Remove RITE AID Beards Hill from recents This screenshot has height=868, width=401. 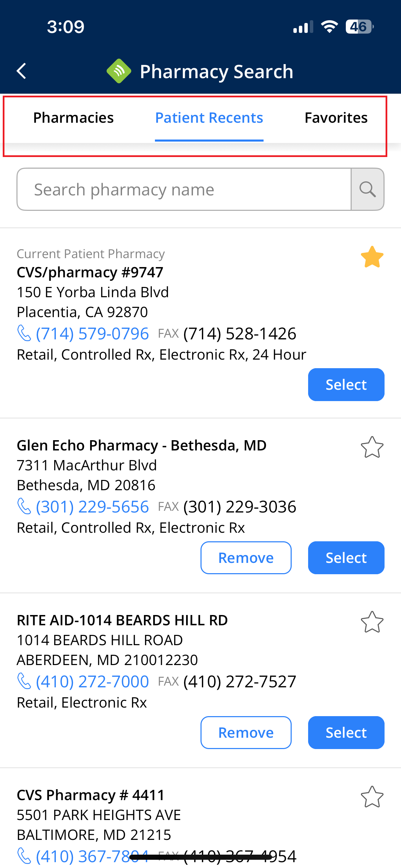246,733
